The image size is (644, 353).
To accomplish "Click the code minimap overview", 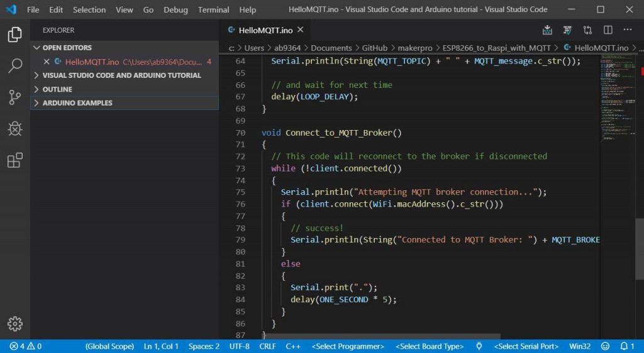I will [x=618, y=97].
